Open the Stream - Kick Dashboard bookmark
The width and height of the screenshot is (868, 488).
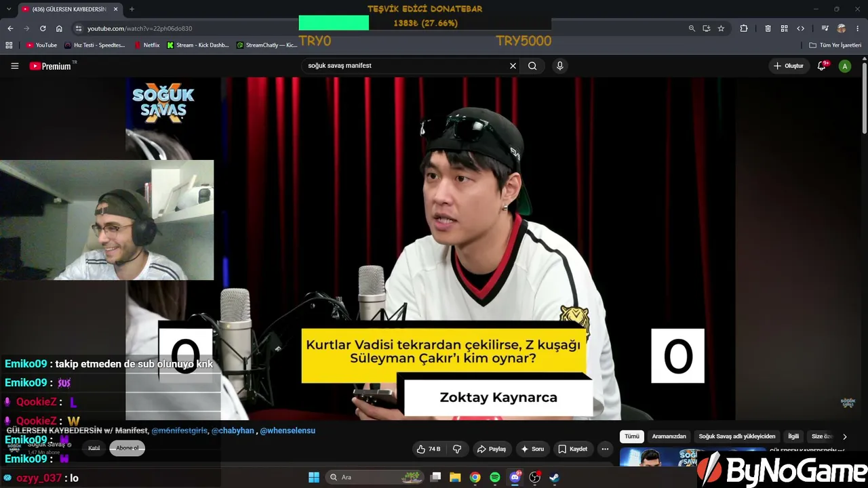pos(198,45)
